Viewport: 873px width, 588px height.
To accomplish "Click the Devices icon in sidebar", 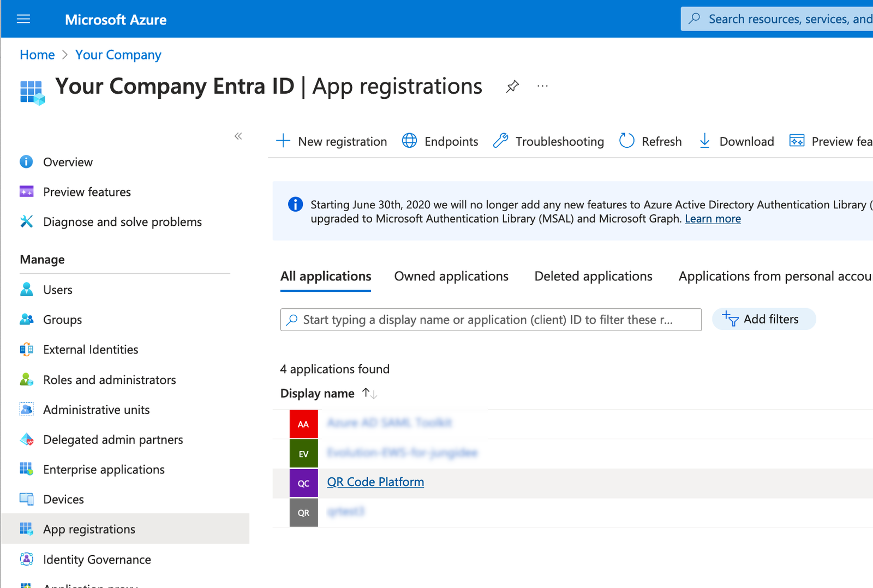I will [x=26, y=499].
